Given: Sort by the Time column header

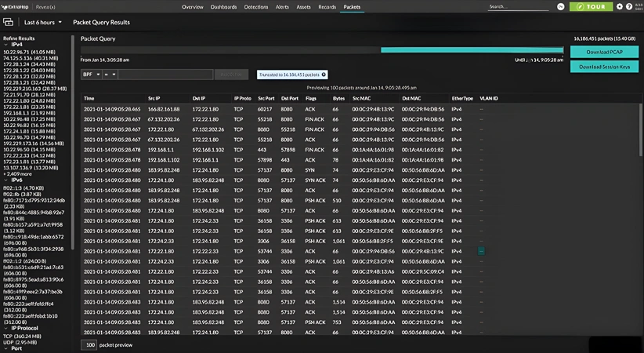Looking at the screenshot, I should 89,98.
